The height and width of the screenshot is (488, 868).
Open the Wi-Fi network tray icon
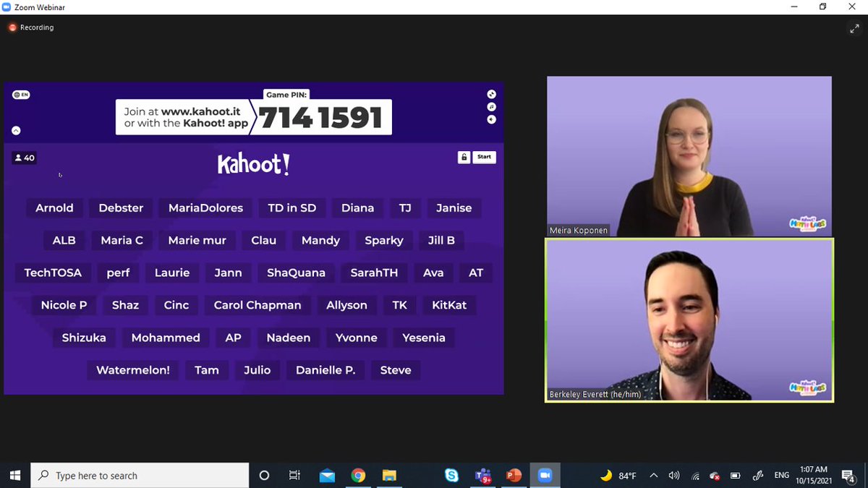[695, 476]
